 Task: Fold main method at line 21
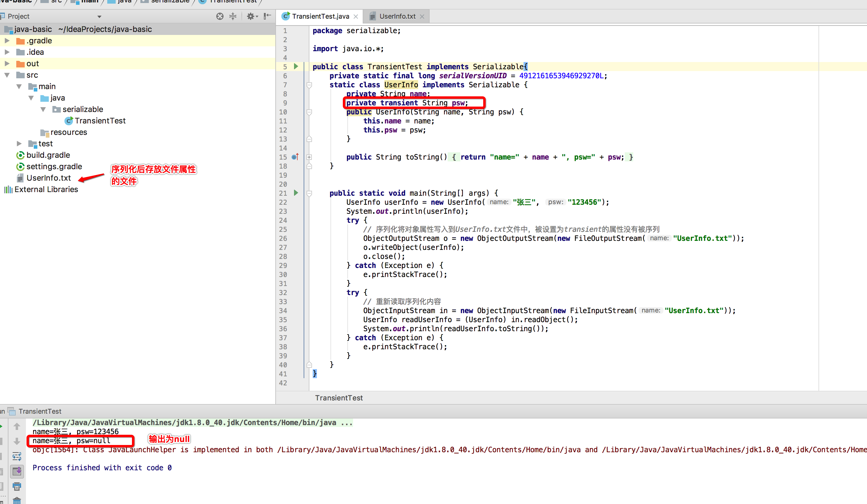point(309,193)
